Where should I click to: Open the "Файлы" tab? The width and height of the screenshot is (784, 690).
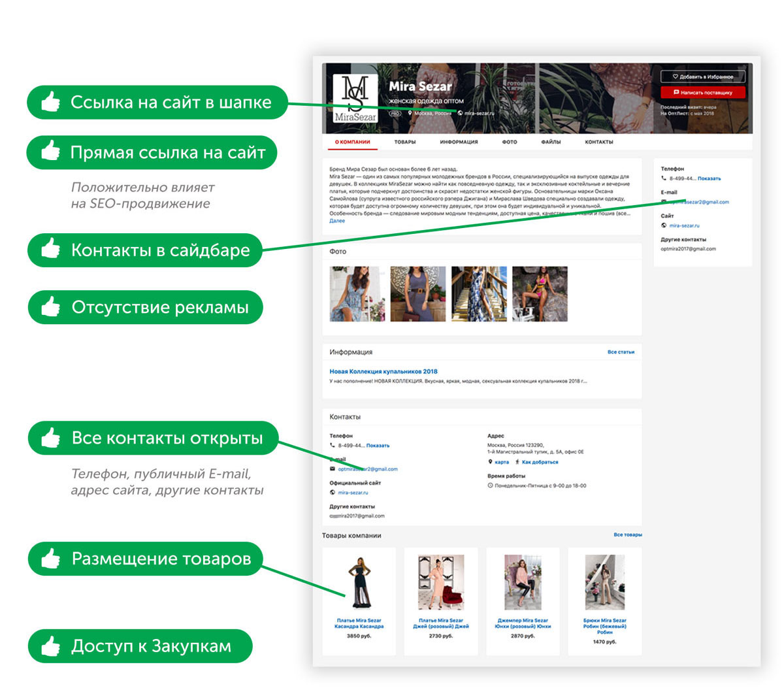pyautogui.click(x=550, y=142)
